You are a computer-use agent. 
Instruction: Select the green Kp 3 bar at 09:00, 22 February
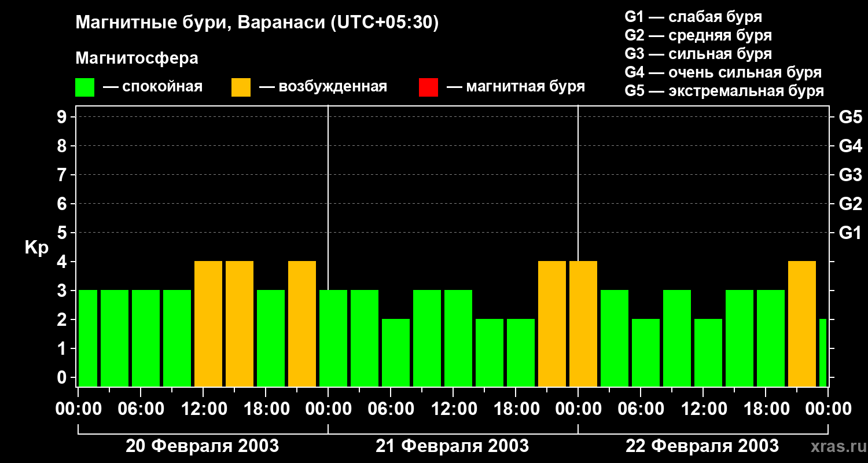(x=677, y=339)
